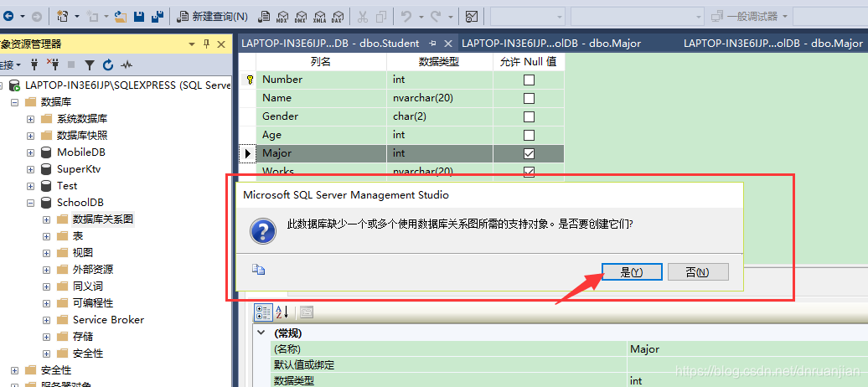
Task: Open the New Project dropdown arrow
Action: coord(77,17)
